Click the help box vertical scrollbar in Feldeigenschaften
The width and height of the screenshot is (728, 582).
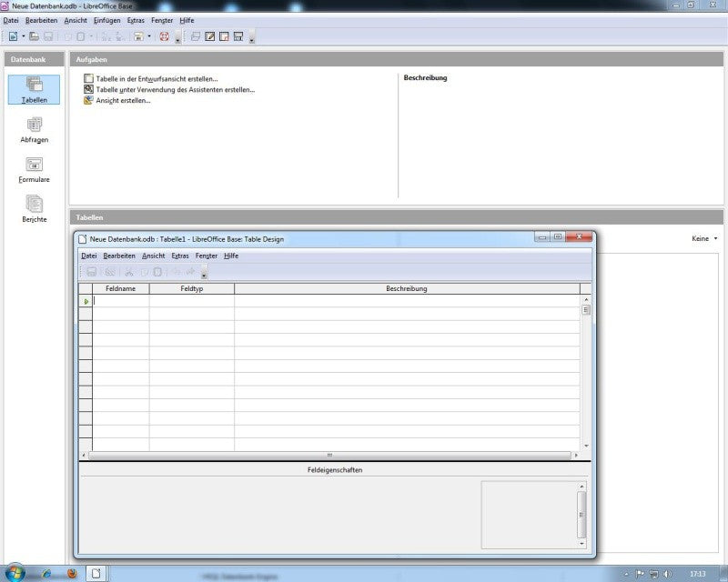tap(581, 515)
